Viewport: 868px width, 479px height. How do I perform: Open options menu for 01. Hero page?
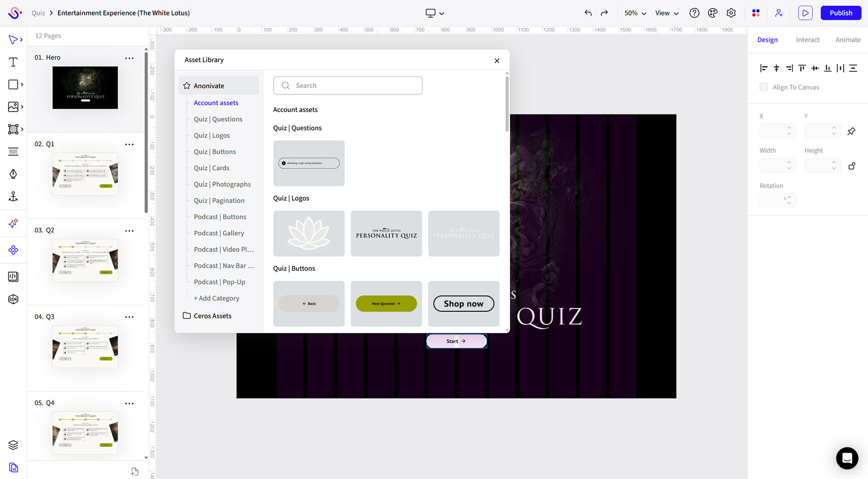pos(129,58)
